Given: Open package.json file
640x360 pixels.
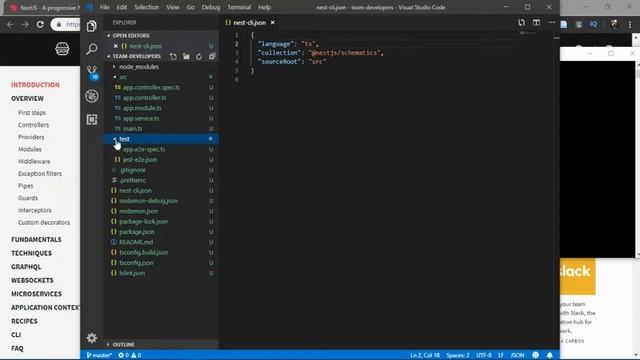Looking at the screenshot, I should click(137, 232).
